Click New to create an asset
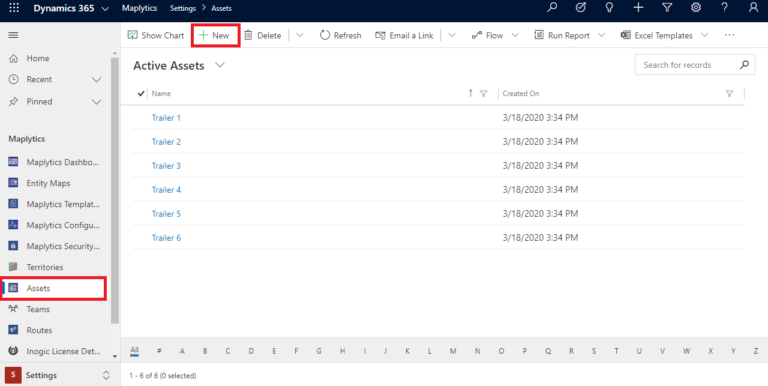The width and height of the screenshot is (768, 386). 215,35
